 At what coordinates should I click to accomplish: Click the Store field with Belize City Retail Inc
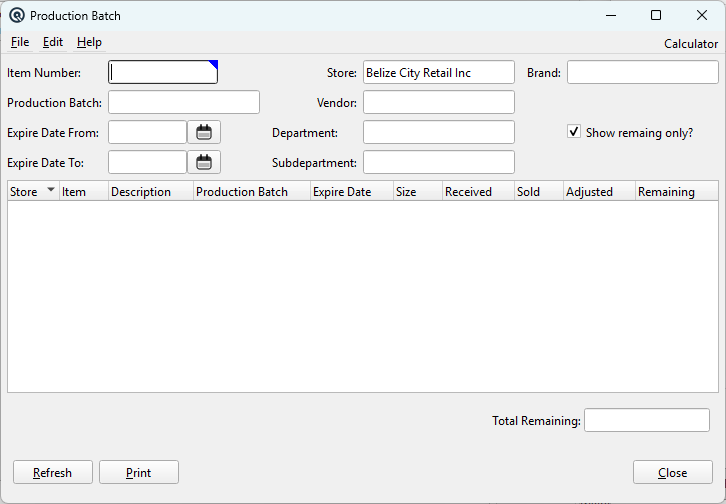tap(438, 72)
